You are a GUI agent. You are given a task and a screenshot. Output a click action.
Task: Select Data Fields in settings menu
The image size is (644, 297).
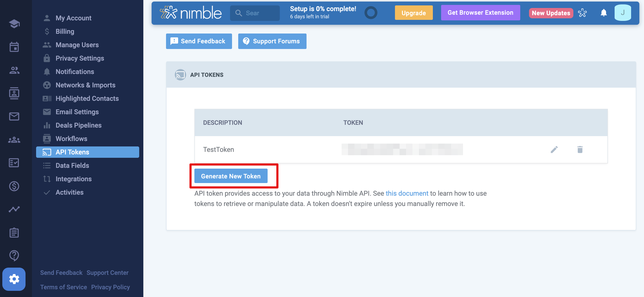click(72, 166)
